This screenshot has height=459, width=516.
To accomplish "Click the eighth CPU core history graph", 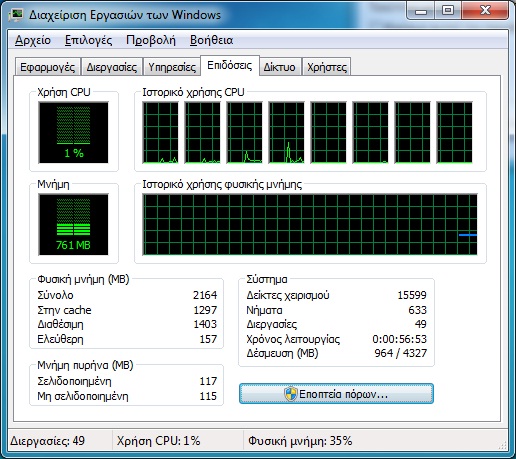I will [454, 133].
